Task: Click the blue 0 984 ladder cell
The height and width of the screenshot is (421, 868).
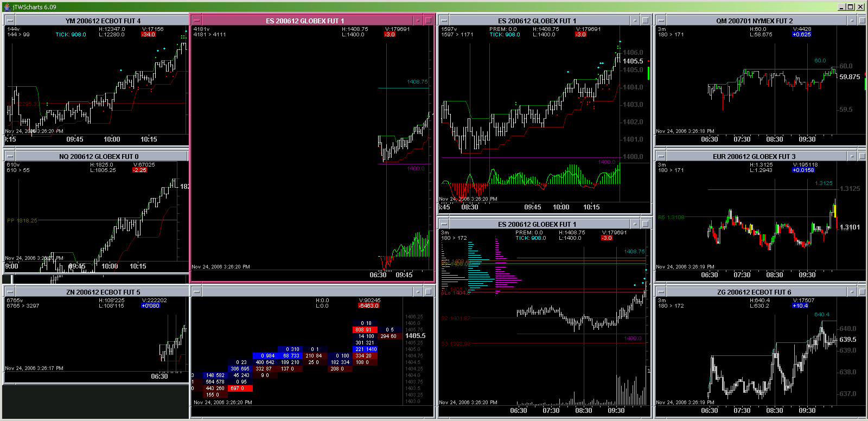Action: (266, 355)
